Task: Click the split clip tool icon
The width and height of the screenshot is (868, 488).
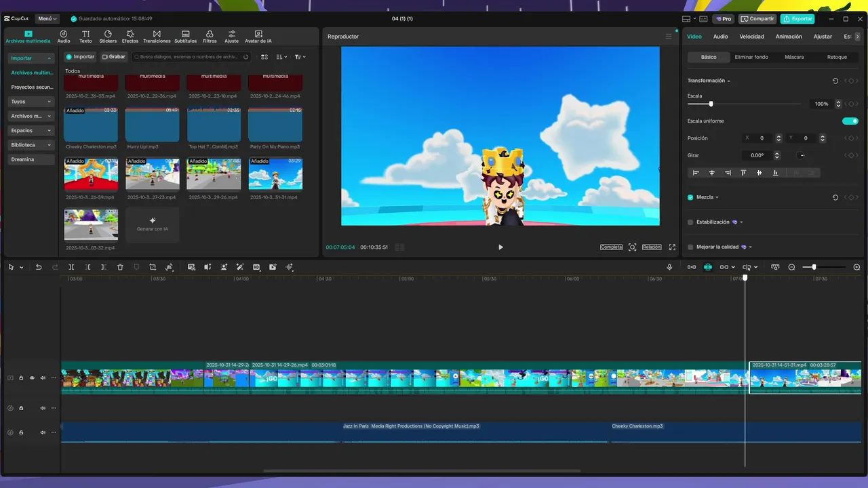Action: pos(71,267)
